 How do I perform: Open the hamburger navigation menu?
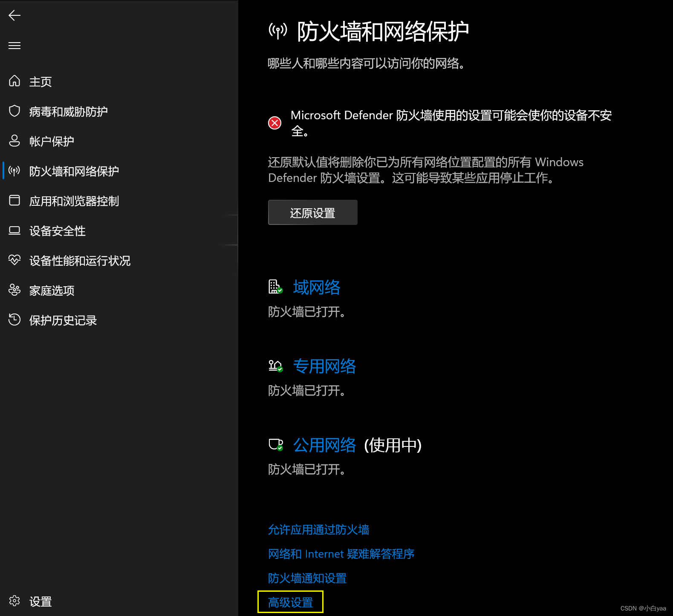[14, 46]
